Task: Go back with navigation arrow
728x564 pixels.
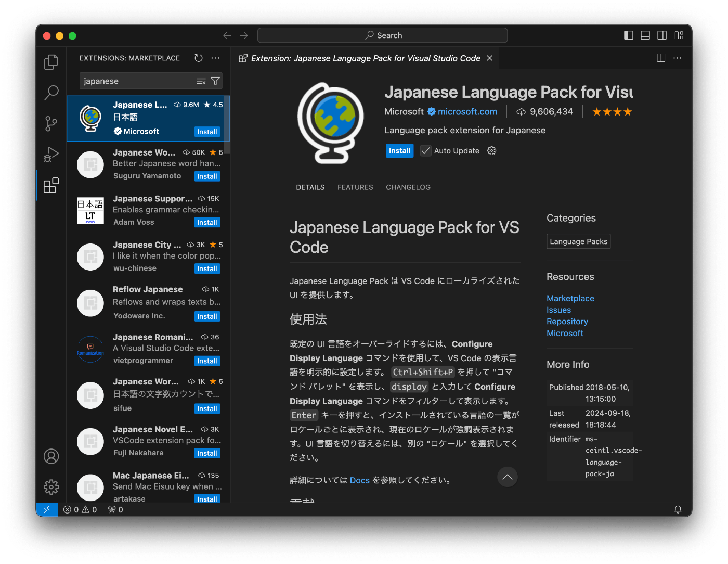Action: click(x=227, y=35)
